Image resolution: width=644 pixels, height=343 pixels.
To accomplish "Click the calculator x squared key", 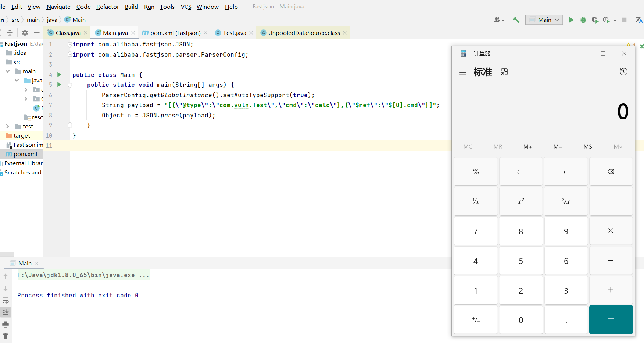I will click(x=521, y=201).
